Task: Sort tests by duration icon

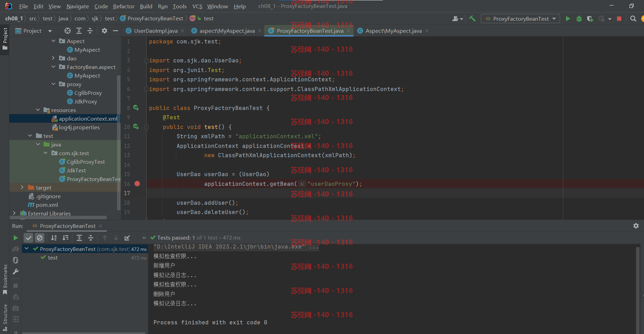Action: pyautogui.click(x=65, y=238)
